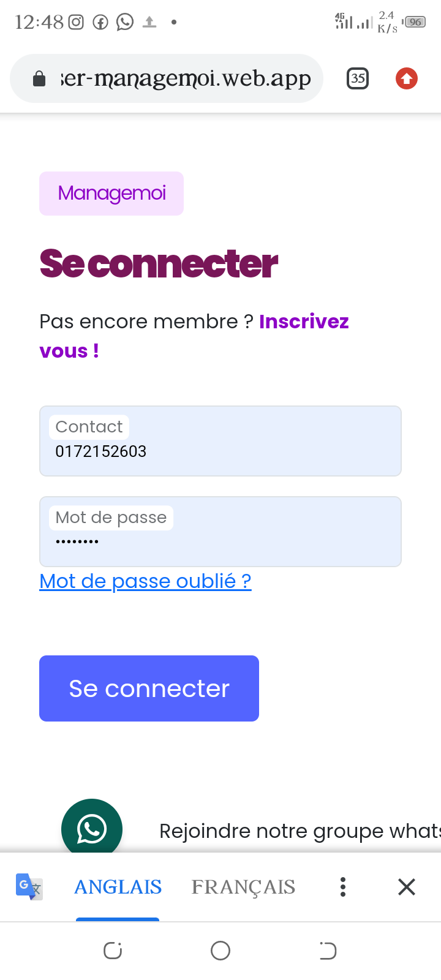
Task: Open Android recent apps button
Action: coord(113,951)
